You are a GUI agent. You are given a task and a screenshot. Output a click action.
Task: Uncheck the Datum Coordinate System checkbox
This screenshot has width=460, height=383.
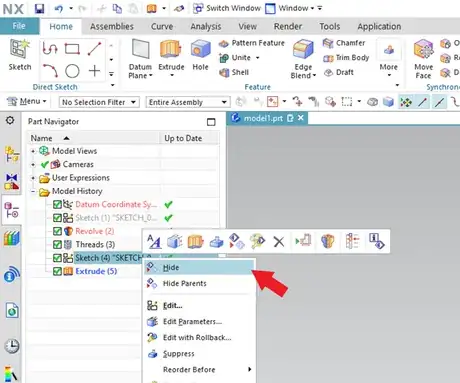pos(57,204)
